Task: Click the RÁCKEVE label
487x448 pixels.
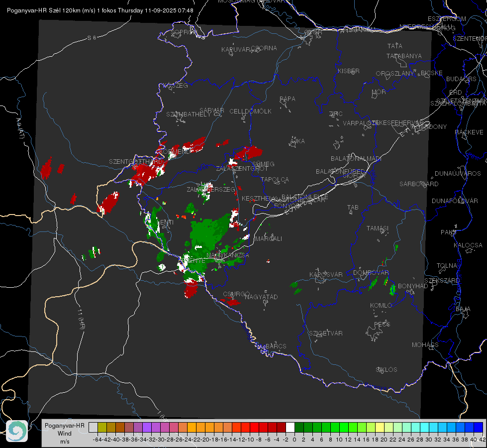Action: pyautogui.click(x=469, y=132)
